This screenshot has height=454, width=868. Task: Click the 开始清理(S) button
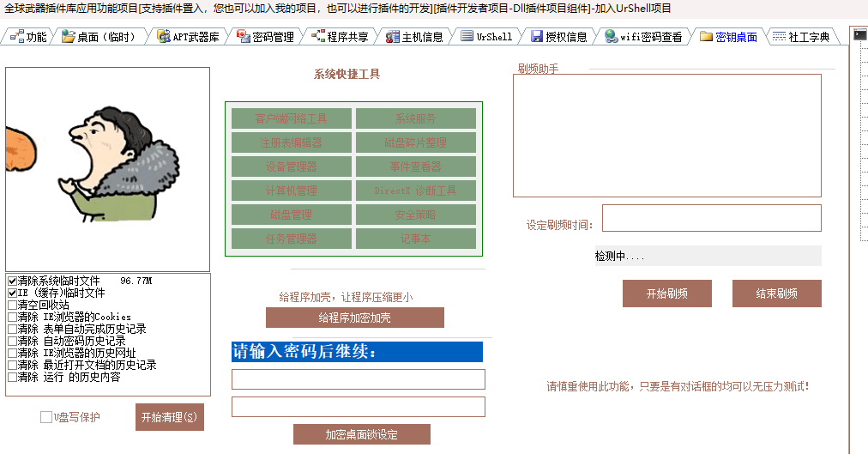(x=169, y=417)
